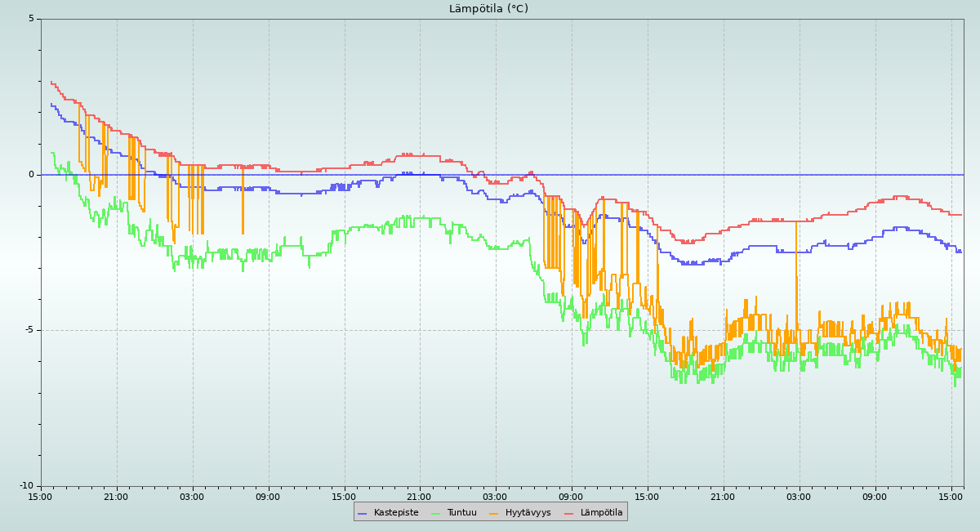Image resolution: width=980 pixels, height=531 pixels.
Task: Click the last 09:00 x-axis label
Action: tap(875, 497)
